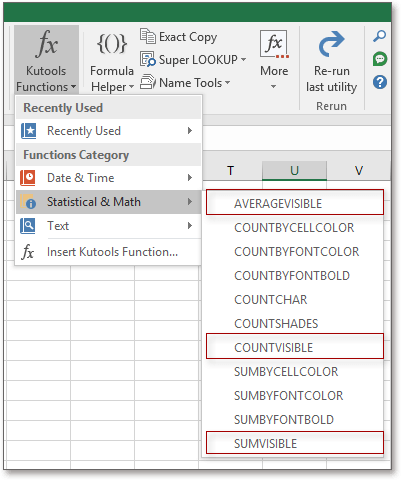Select the COUNTBYFONTBOLD function
401x480 pixels.
pyautogui.click(x=292, y=276)
